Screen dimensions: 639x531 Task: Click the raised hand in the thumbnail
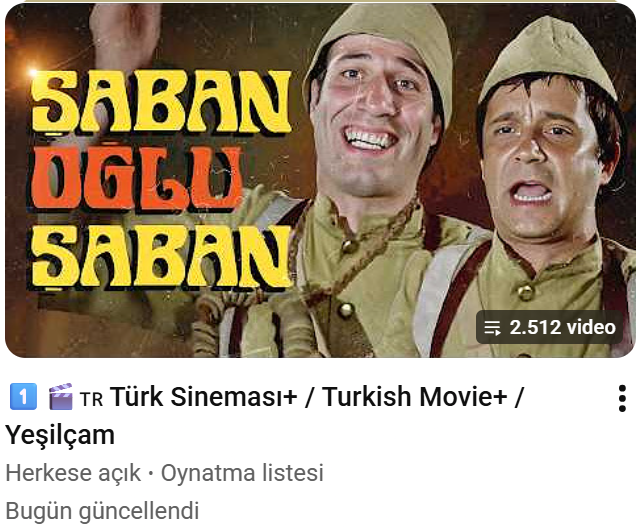click(x=124, y=35)
